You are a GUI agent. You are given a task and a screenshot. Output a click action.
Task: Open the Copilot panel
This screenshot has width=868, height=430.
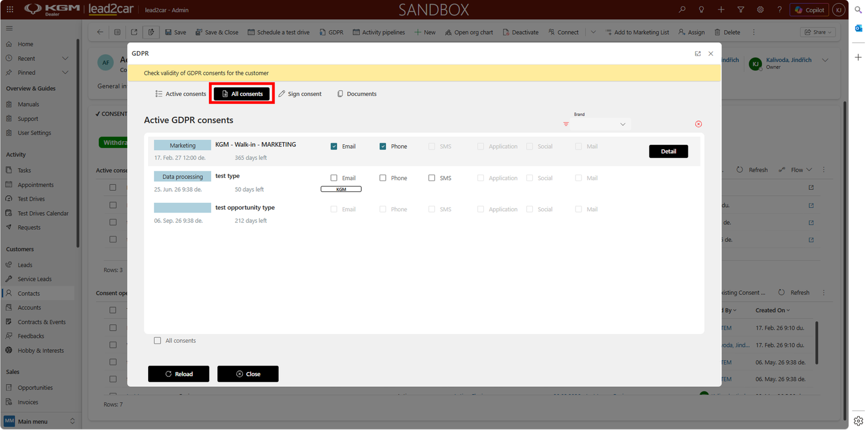coord(809,10)
